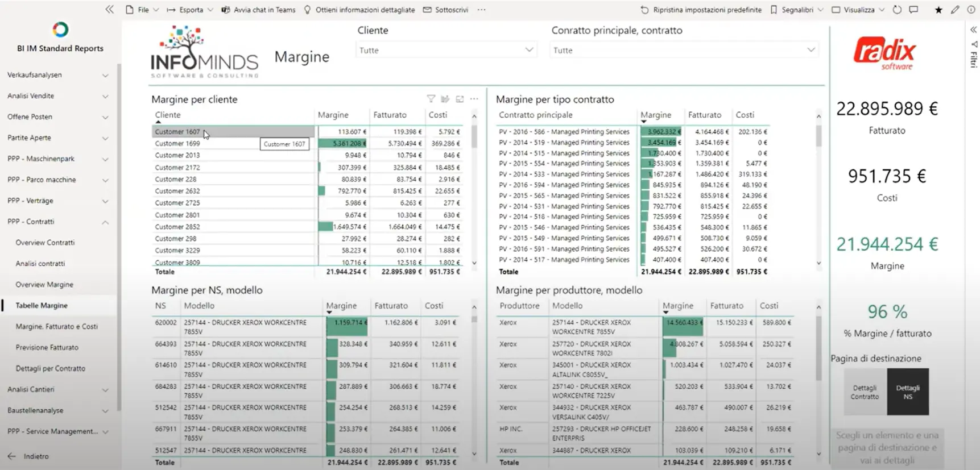Click the drill-through icon on Margine per cliente
Viewport: 980px width, 470px height.
point(445,99)
